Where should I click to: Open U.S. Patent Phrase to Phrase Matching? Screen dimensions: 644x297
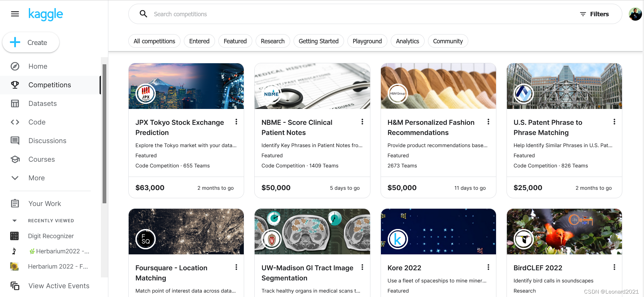(x=548, y=128)
